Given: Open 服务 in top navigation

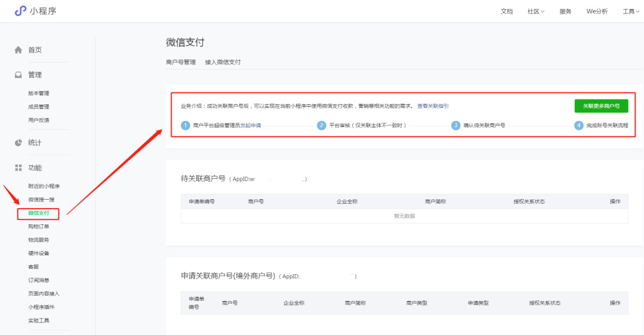Looking at the screenshot, I should point(565,11).
